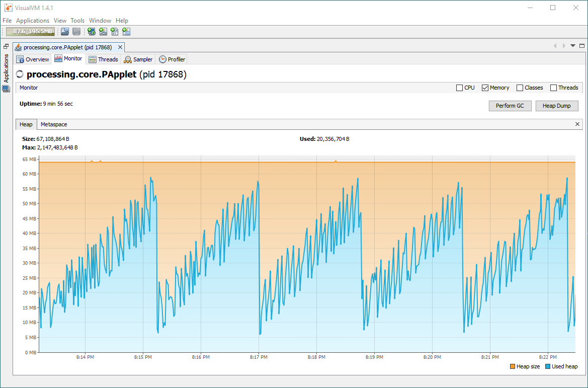The width and height of the screenshot is (588, 388).
Task: Click the 8:22 PM time axis label
Action: point(548,357)
